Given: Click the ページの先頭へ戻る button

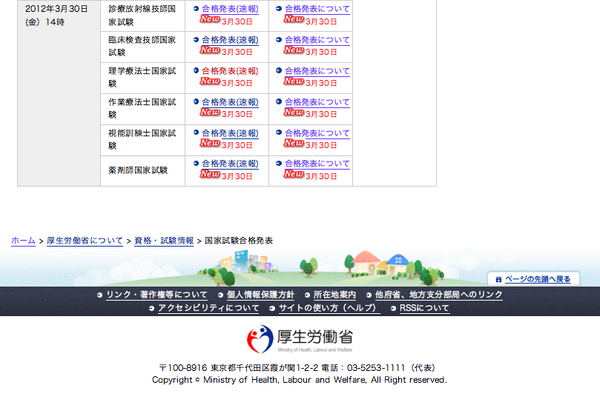Looking at the screenshot, I should tap(537, 279).
